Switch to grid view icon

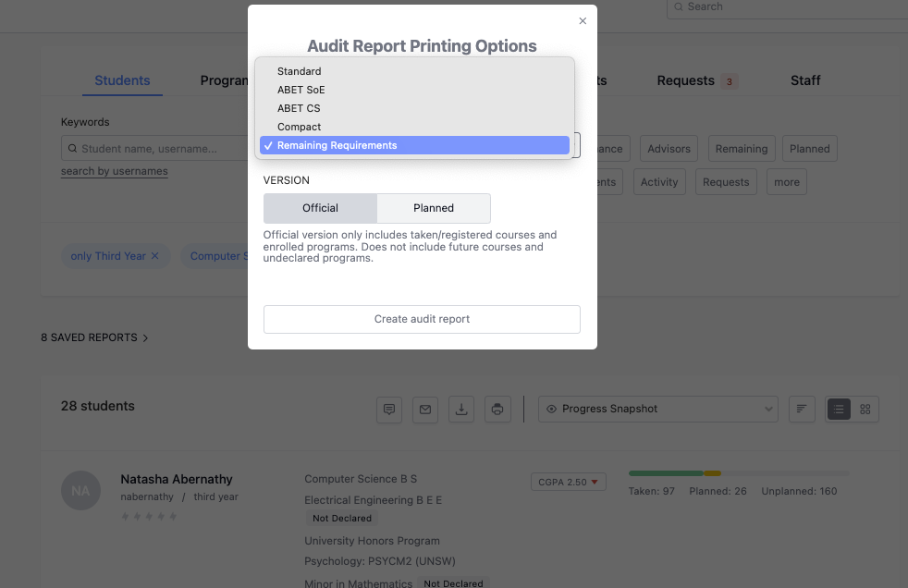pos(865,410)
